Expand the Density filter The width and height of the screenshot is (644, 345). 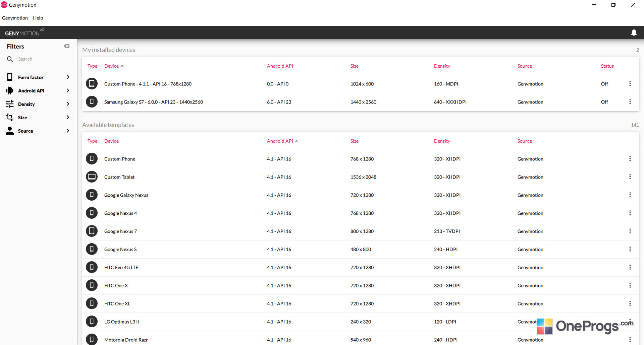[68, 104]
